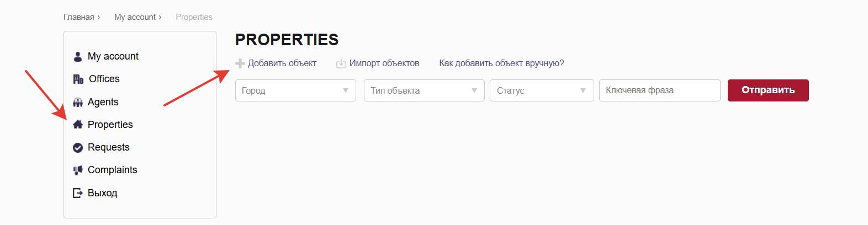Screen dimensions: 868x225
Task: Open the Город dropdown
Action: click(x=295, y=90)
